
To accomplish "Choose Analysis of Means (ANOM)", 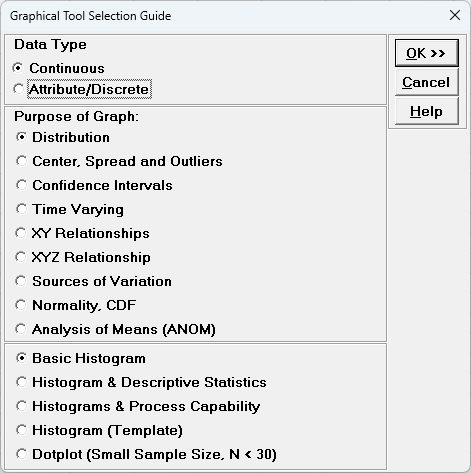I will (x=116, y=329).
